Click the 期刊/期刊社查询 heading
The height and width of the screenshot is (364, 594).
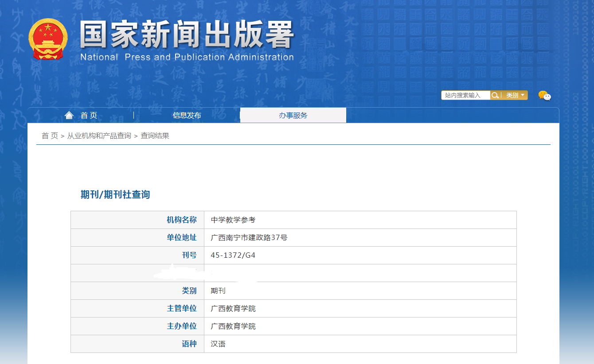click(x=115, y=194)
